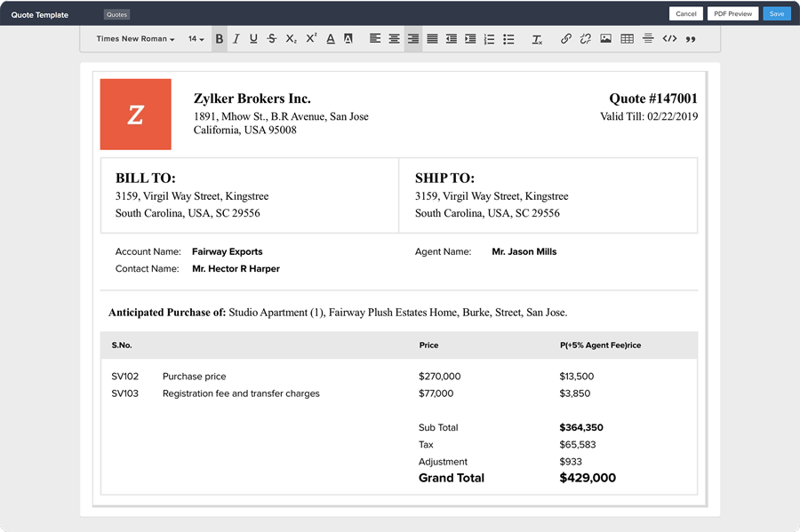Open the font family dropdown Times New Roman
Image resolution: width=800 pixels, height=532 pixels.
pyautogui.click(x=135, y=39)
